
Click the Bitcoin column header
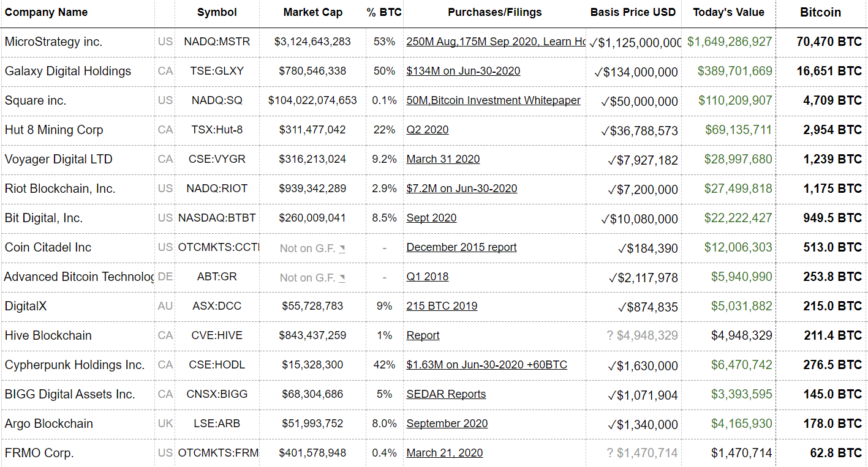click(820, 12)
